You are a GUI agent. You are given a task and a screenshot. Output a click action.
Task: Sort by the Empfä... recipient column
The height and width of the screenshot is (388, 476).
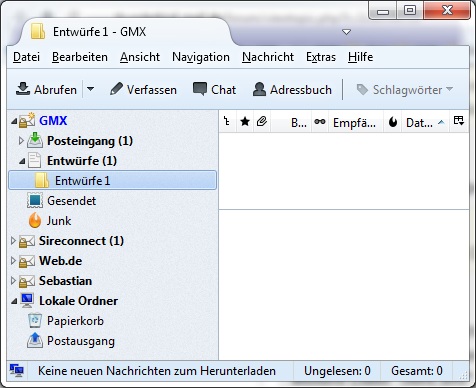point(356,122)
